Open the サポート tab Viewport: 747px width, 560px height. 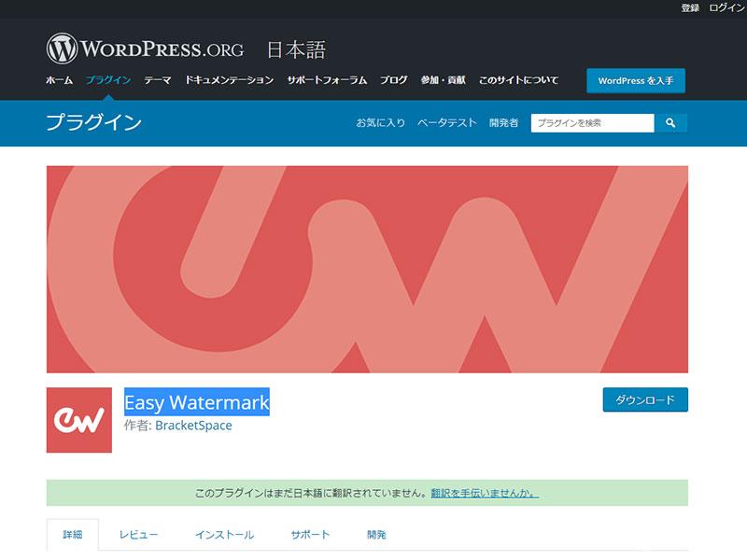point(310,535)
